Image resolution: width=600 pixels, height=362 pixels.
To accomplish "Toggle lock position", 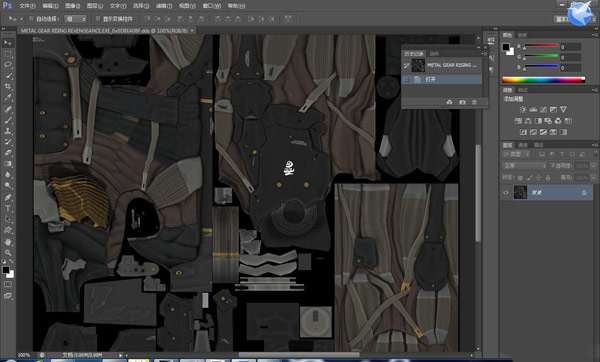I will 539,178.
